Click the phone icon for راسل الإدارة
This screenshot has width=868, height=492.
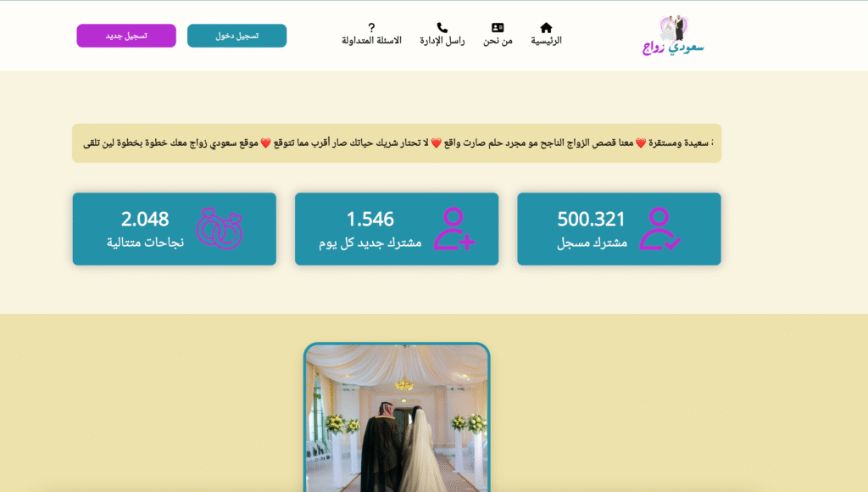[442, 28]
